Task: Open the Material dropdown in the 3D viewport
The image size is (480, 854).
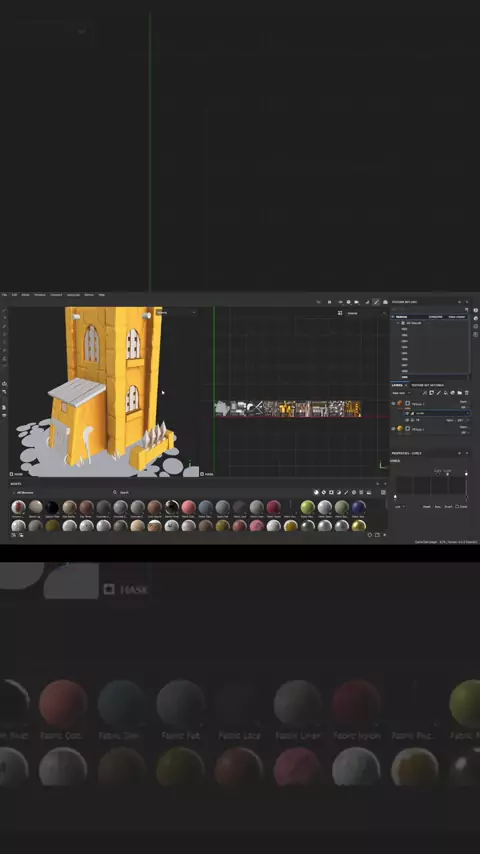Action: [175, 313]
